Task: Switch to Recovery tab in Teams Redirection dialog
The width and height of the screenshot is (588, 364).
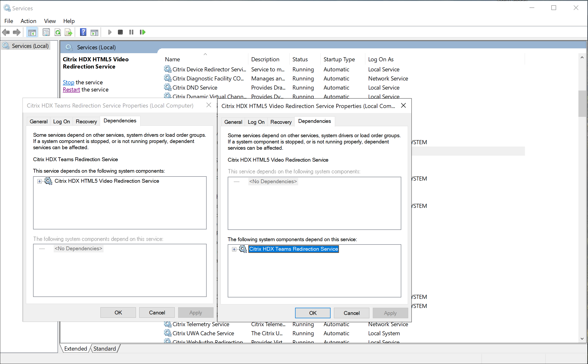Action: (86, 121)
